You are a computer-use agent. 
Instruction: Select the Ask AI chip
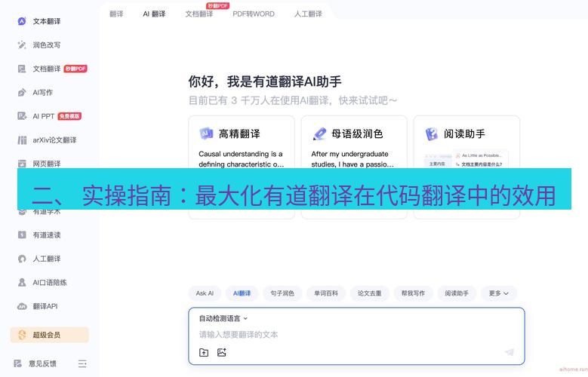(x=205, y=293)
